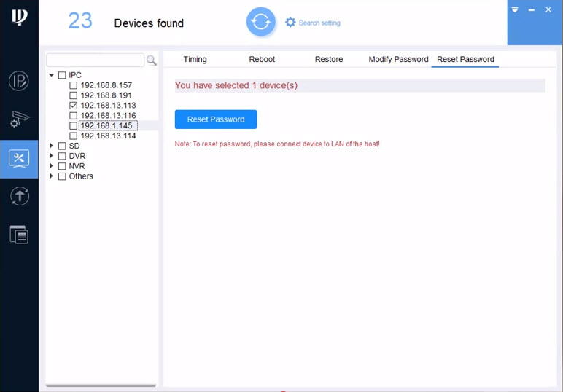Image resolution: width=563 pixels, height=392 pixels.
Task: Expand the DVR tree node
Action: [52, 156]
